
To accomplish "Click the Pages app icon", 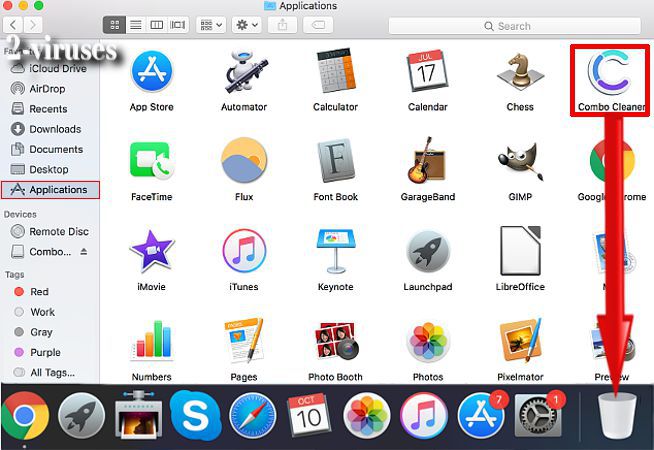I will click(x=244, y=341).
